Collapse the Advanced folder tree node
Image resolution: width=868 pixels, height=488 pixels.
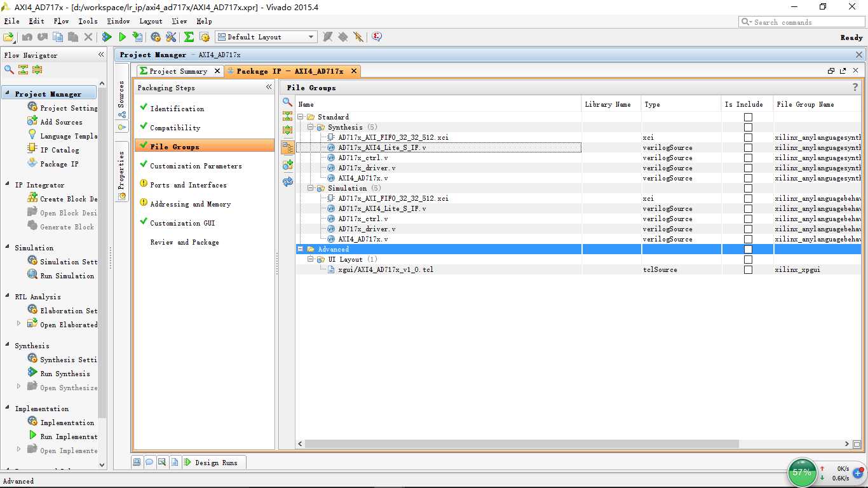[301, 249]
